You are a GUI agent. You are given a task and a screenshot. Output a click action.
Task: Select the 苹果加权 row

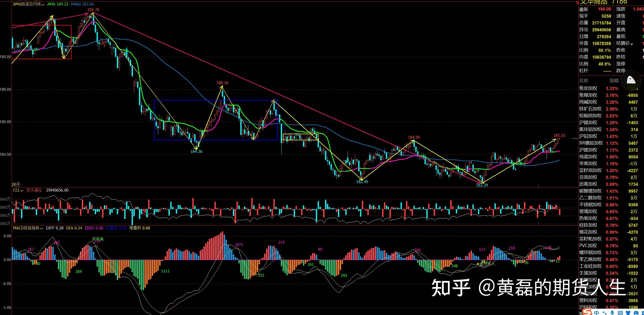tap(608, 164)
